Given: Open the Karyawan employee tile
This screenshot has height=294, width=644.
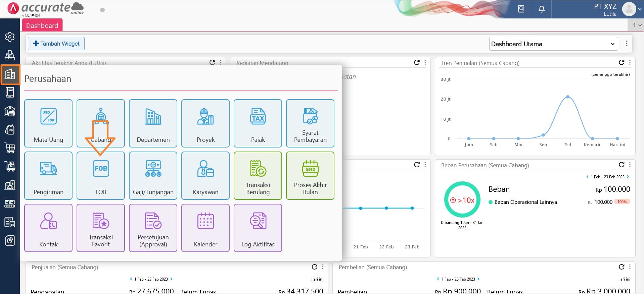Looking at the screenshot, I should [x=205, y=176].
